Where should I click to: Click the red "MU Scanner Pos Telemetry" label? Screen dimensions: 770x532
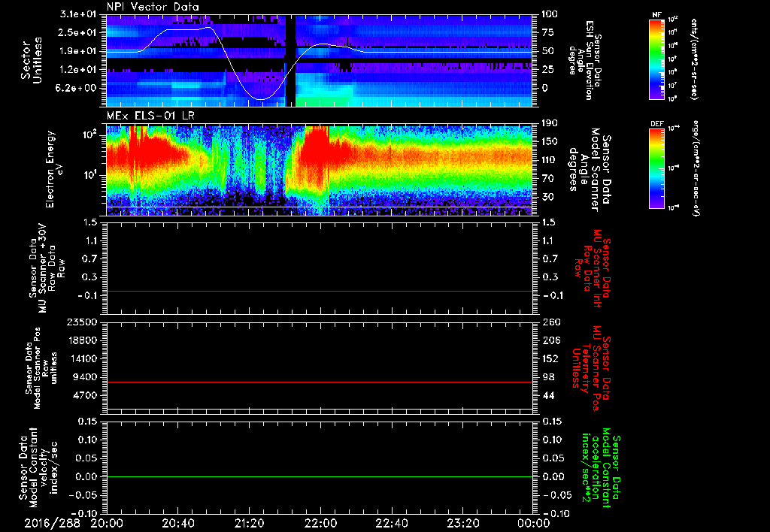(x=591, y=369)
